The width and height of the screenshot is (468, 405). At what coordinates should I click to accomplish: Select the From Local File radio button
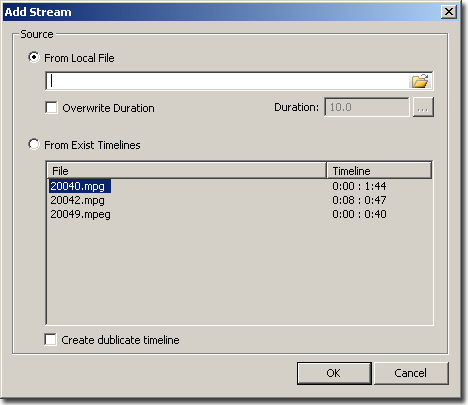34,57
